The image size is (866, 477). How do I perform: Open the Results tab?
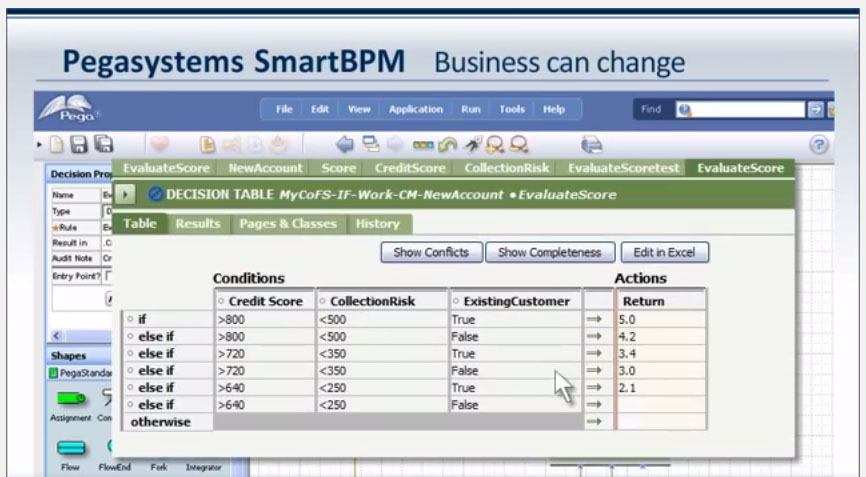pyautogui.click(x=198, y=224)
